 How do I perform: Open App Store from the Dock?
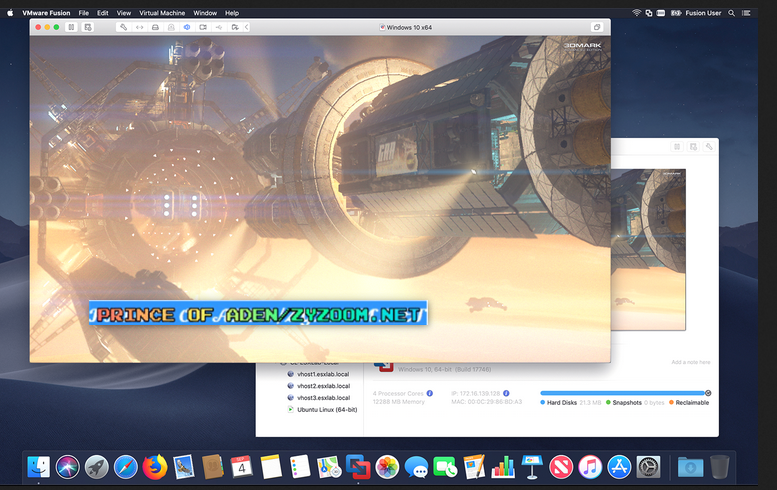[x=619, y=467]
